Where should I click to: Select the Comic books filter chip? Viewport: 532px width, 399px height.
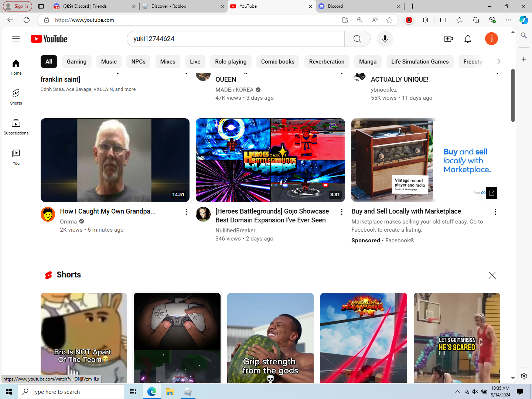point(278,62)
